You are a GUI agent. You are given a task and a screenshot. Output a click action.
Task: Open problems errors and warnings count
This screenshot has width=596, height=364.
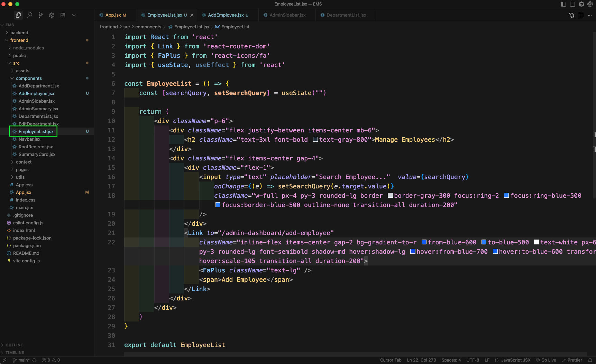[51, 360]
